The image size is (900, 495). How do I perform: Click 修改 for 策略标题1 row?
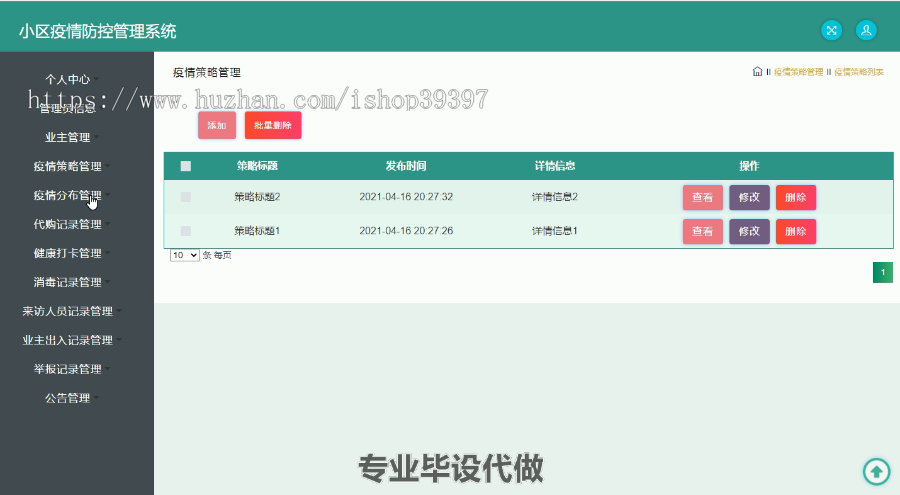pyautogui.click(x=749, y=231)
